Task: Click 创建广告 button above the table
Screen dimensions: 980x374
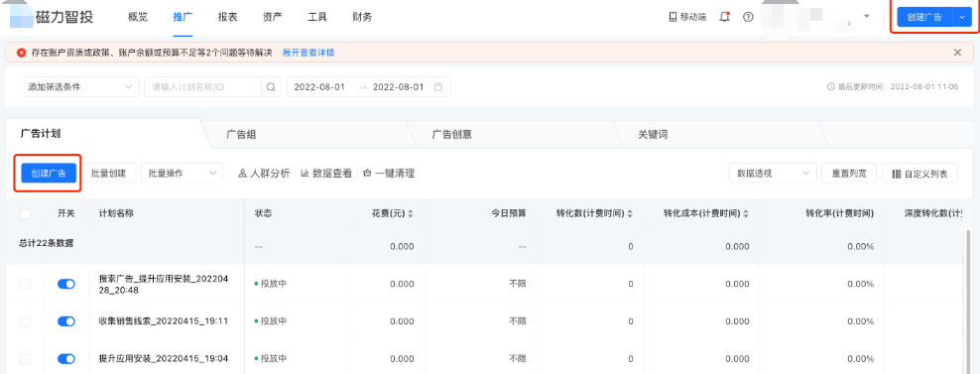Action: pyautogui.click(x=49, y=174)
